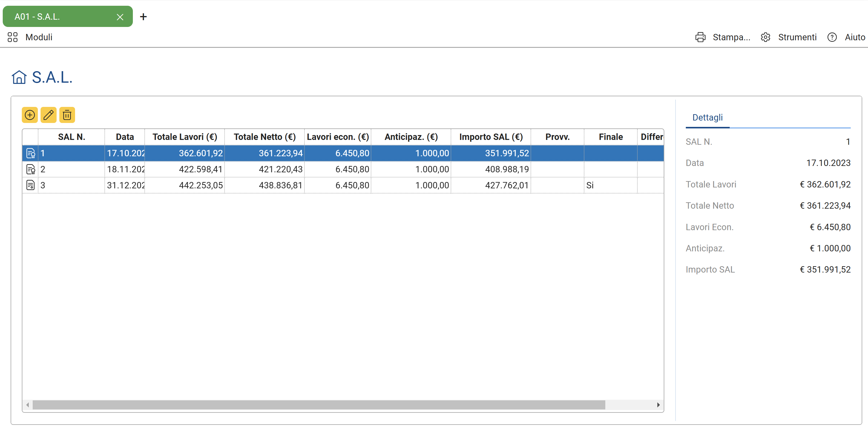Click the printer icon for Stampa

(700, 37)
